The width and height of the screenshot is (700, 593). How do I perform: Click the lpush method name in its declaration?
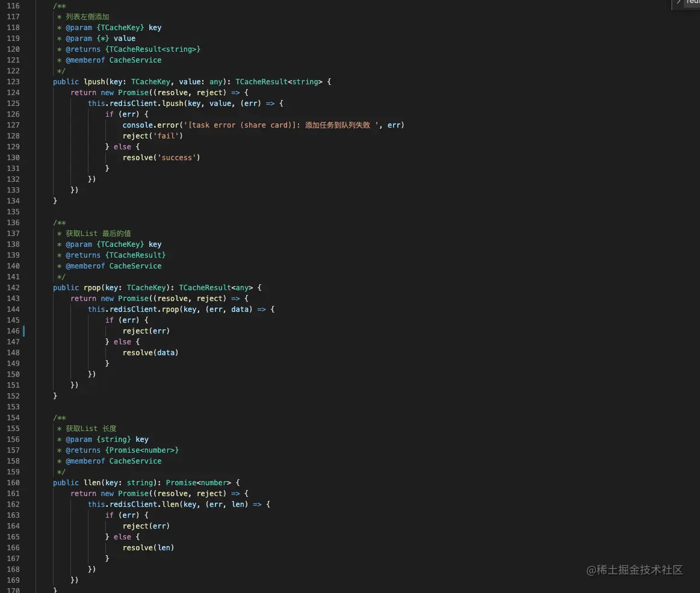pos(94,82)
